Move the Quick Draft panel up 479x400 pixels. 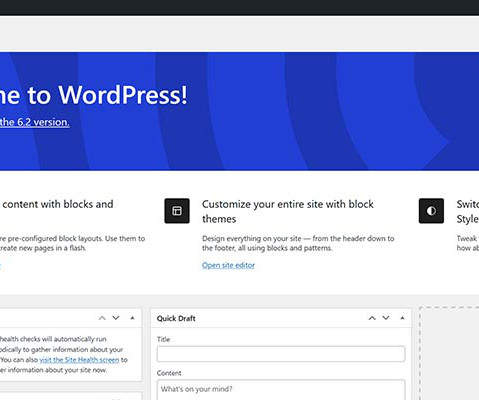[372, 318]
